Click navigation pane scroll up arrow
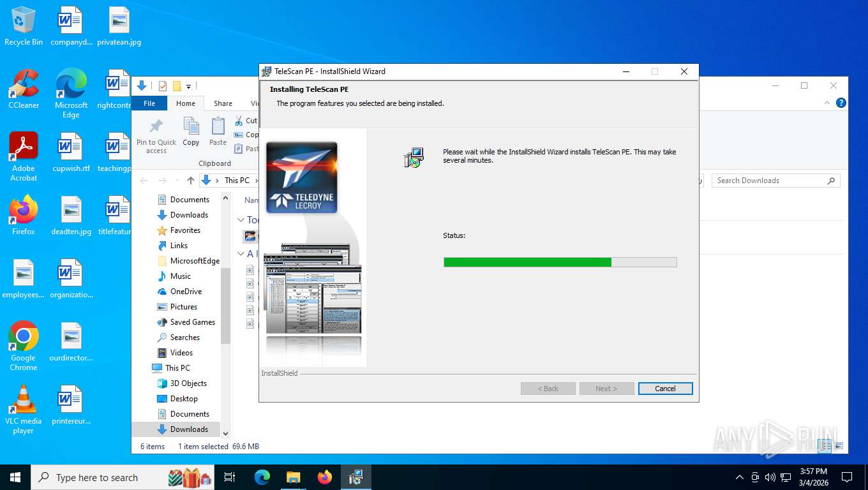The height and width of the screenshot is (490, 868). tap(225, 198)
